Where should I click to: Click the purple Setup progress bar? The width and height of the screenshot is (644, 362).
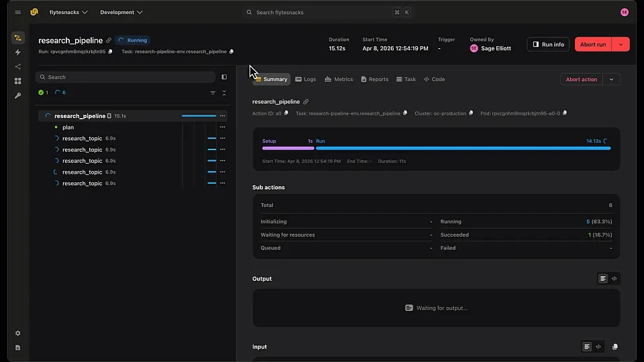coord(288,148)
